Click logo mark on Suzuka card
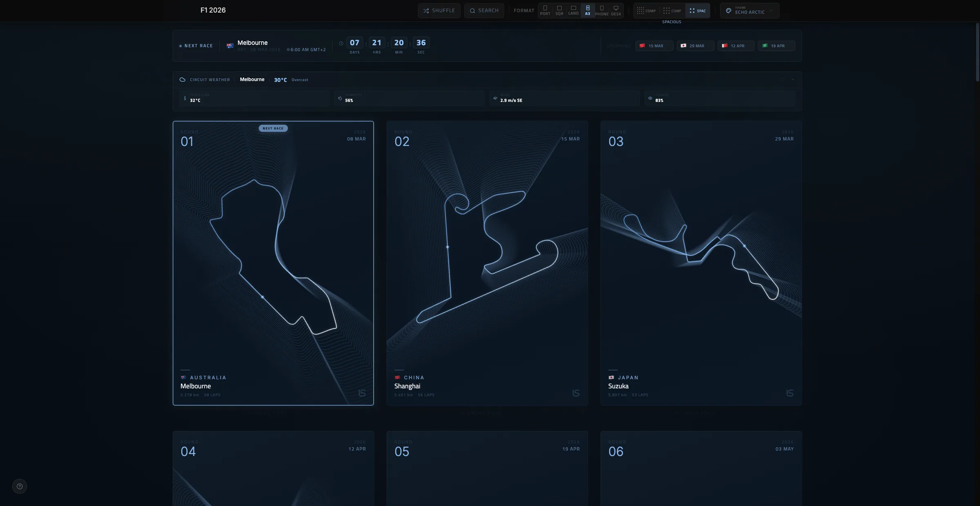The image size is (980, 506). 790,393
